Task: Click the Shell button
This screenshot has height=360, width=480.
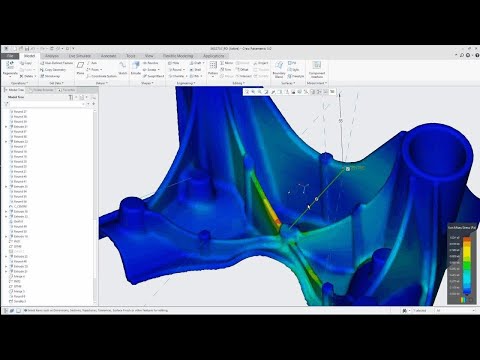Action: [x=195, y=70]
